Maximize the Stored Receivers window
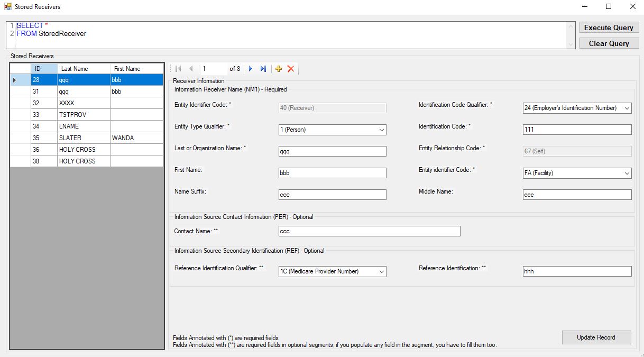The height and width of the screenshot is (357, 644). coord(609,7)
